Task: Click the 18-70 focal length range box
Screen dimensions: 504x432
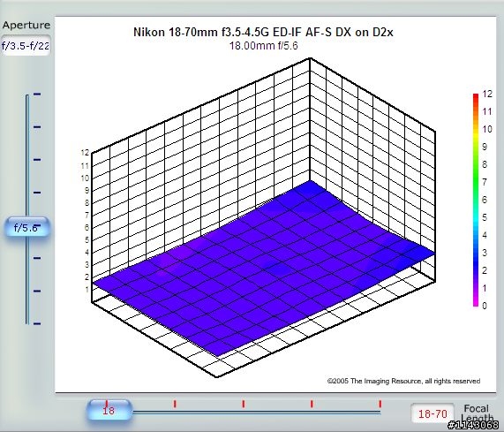Action: click(433, 413)
